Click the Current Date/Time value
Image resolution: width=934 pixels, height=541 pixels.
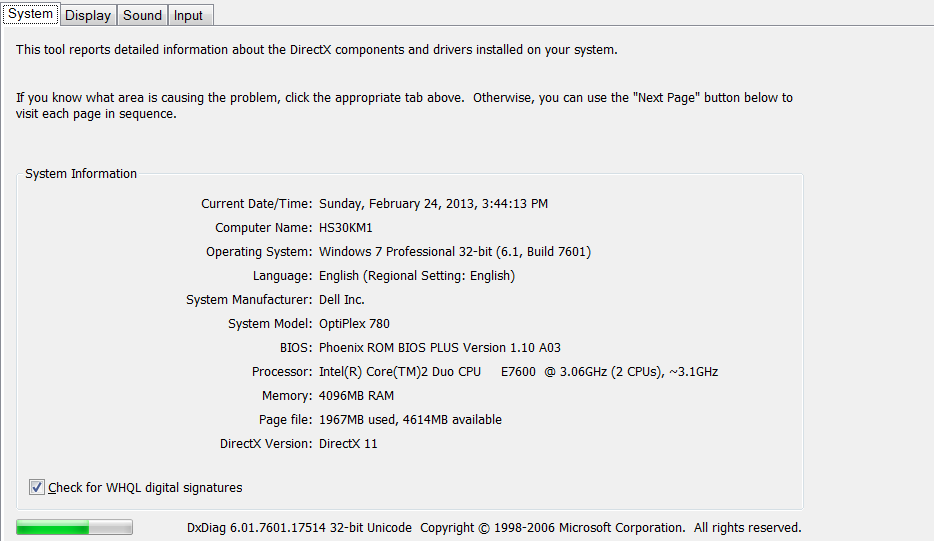[x=433, y=204]
